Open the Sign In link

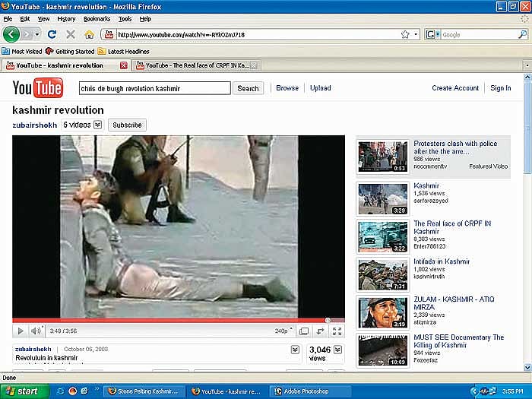[500, 88]
